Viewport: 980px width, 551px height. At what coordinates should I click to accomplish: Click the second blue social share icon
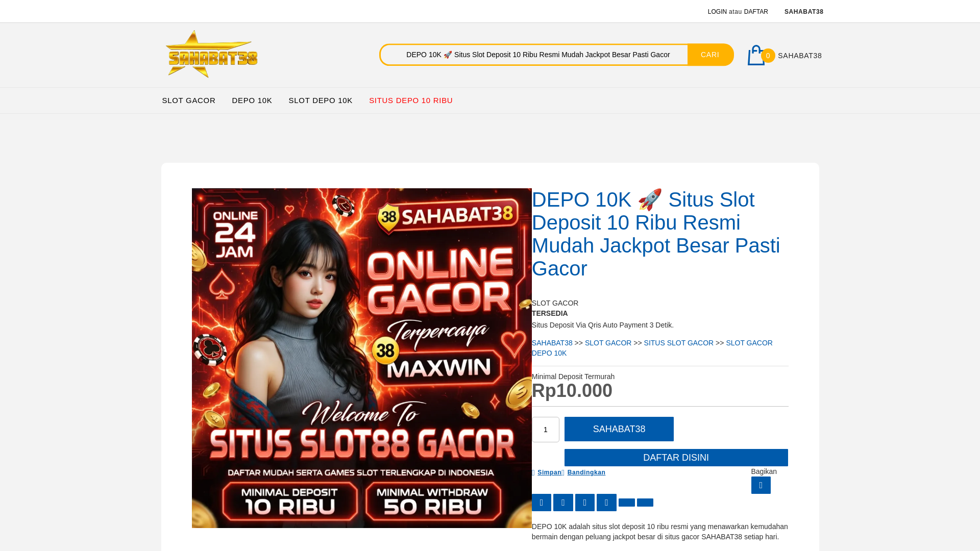coord(563,503)
